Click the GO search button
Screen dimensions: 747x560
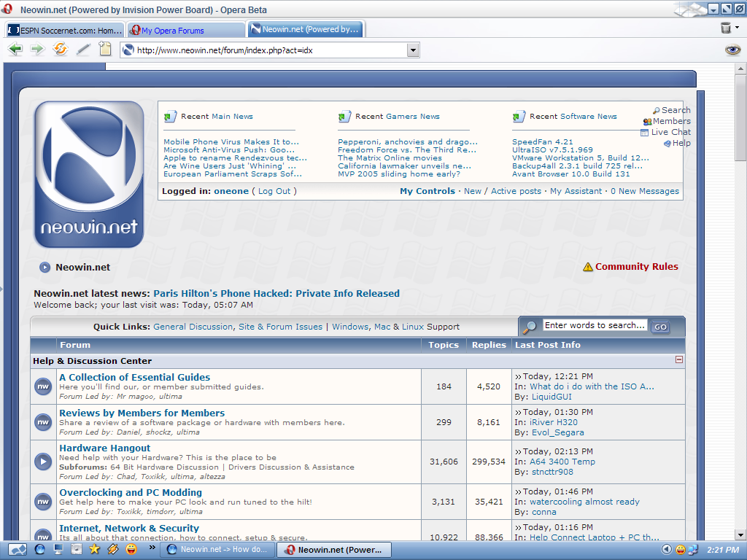coord(660,327)
